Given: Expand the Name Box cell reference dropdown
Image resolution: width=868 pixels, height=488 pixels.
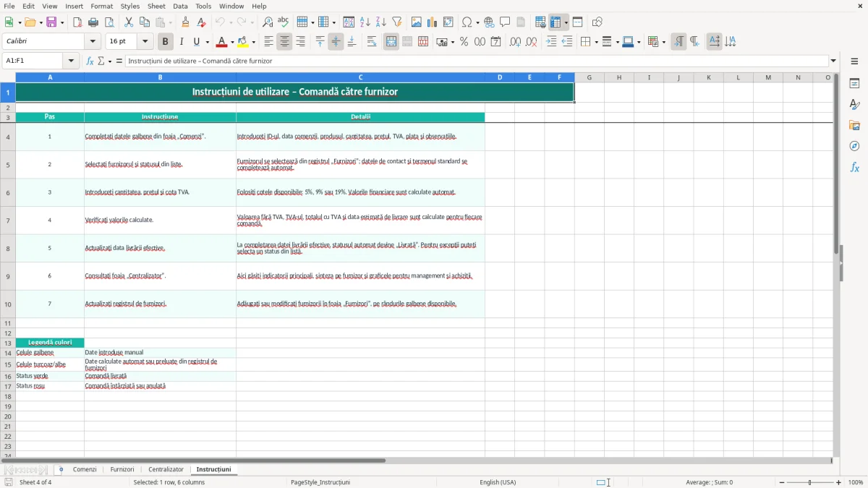Looking at the screenshot, I should coord(72,61).
